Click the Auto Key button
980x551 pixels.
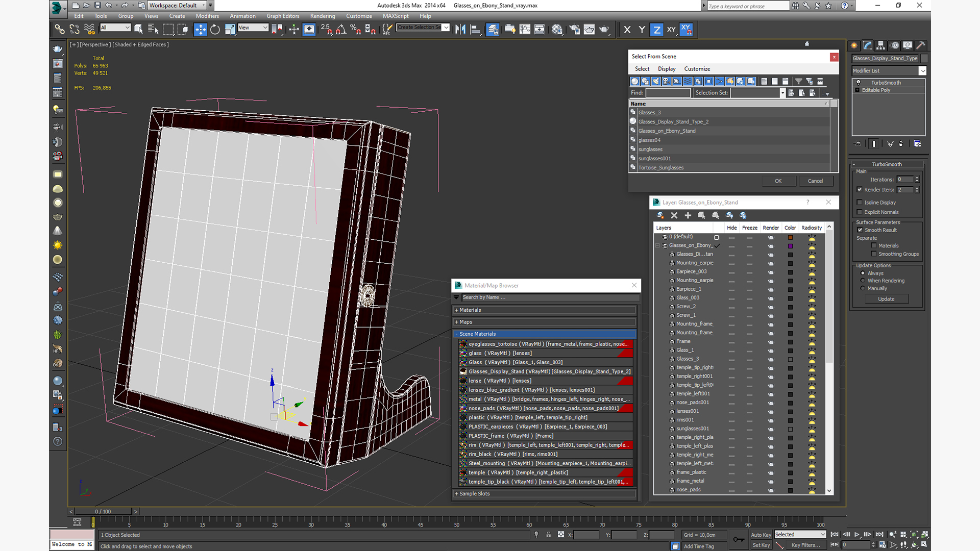point(761,535)
